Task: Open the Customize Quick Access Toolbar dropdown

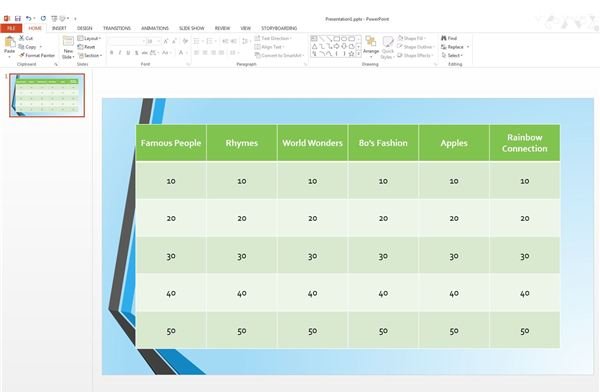Action: [75, 18]
